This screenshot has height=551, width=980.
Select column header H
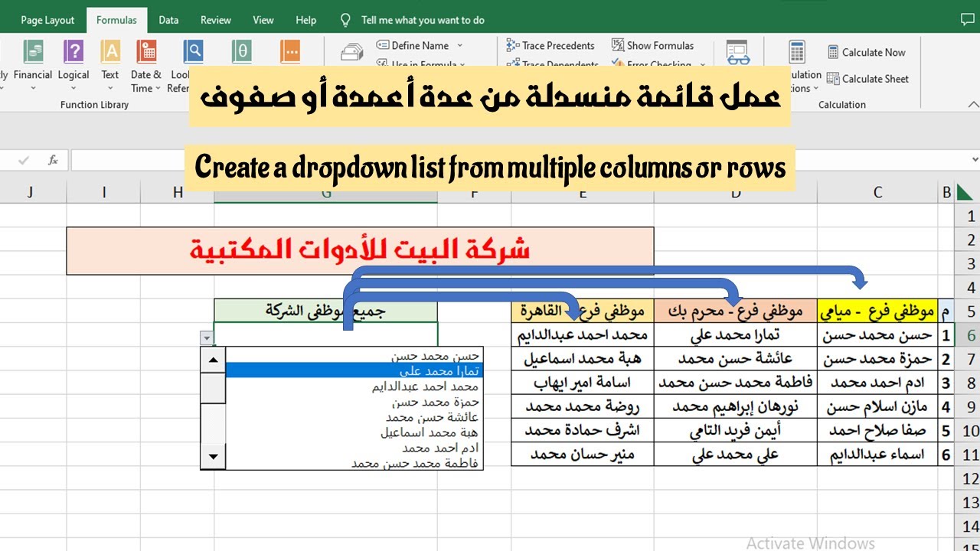tap(178, 192)
